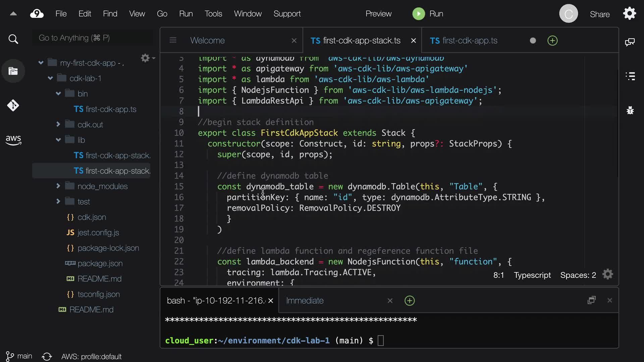Hide the top menu bar arrow

(13, 14)
